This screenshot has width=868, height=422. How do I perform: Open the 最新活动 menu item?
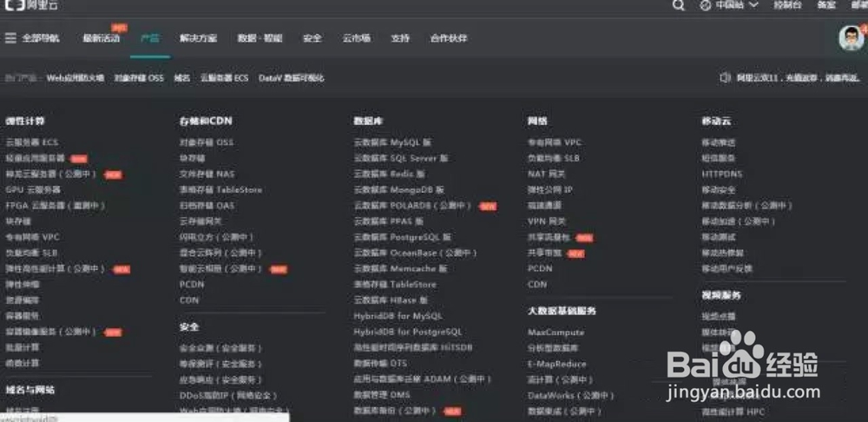point(102,38)
